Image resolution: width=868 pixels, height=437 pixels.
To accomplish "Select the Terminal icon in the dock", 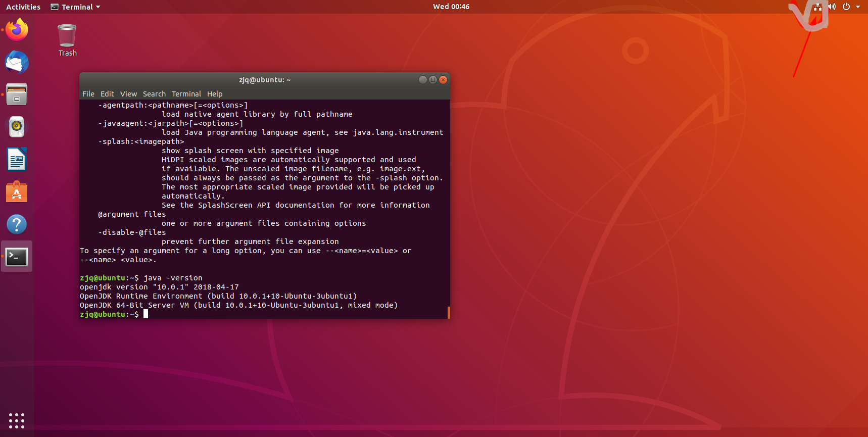I will [17, 257].
